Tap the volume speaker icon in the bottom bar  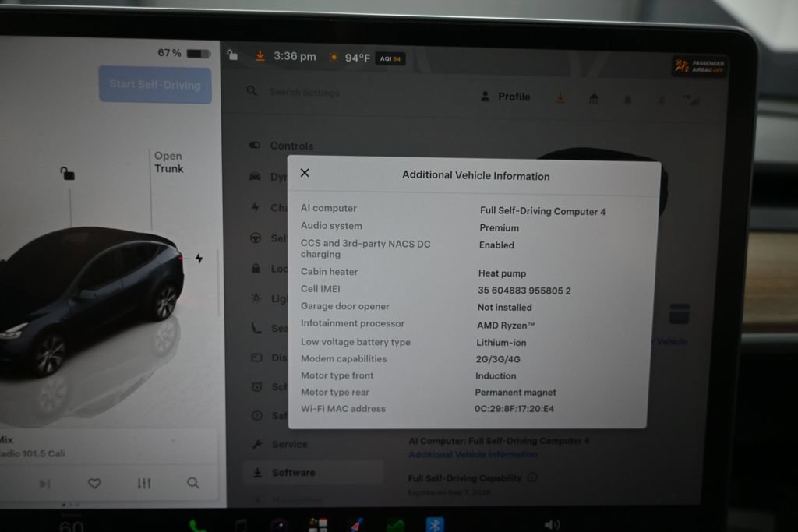[552, 524]
